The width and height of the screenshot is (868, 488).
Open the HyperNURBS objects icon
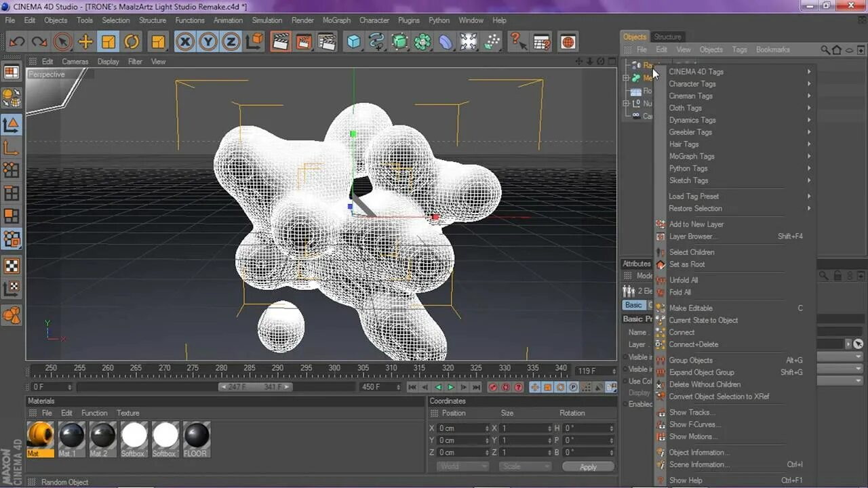(400, 42)
